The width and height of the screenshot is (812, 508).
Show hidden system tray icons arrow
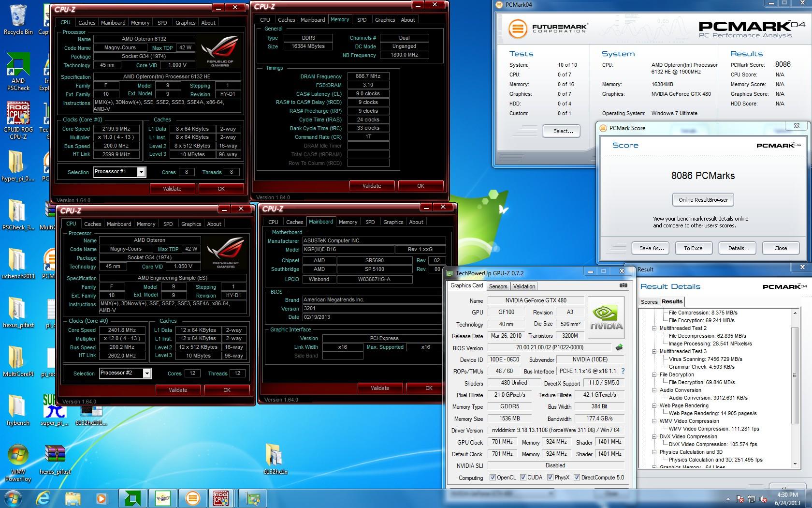[728, 499]
